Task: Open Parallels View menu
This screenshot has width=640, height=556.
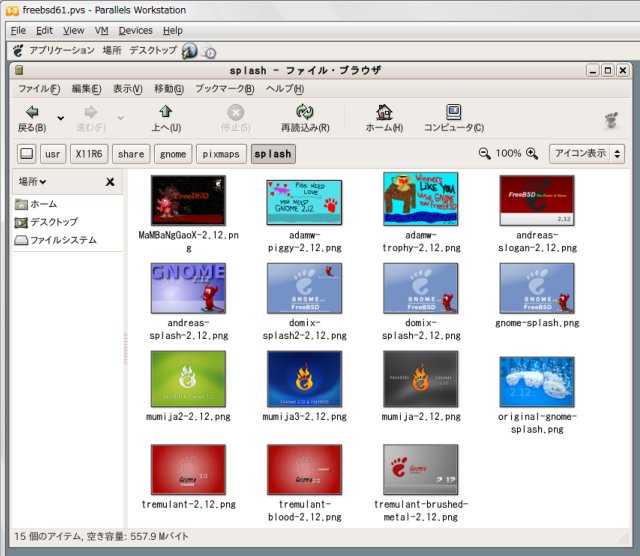Action: 73,31
